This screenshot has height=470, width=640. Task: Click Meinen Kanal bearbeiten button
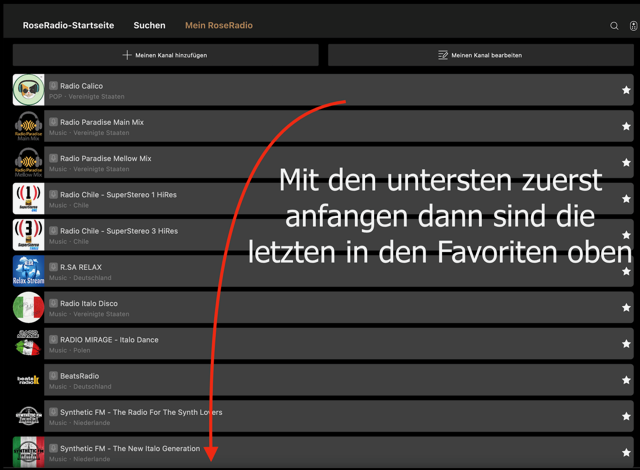click(480, 55)
